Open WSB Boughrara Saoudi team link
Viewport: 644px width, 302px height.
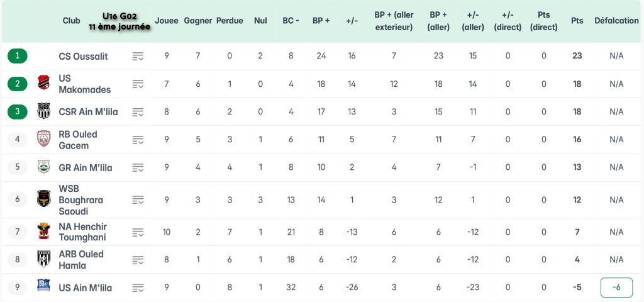(80, 199)
